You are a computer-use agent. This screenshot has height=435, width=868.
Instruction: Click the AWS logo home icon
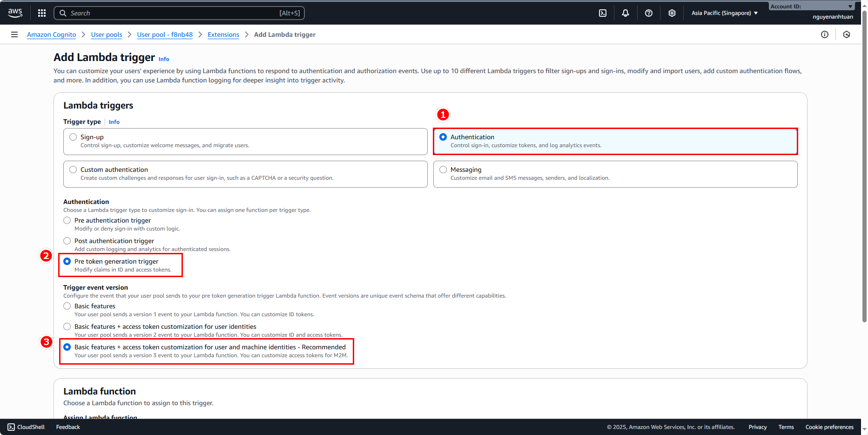pyautogui.click(x=15, y=13)
